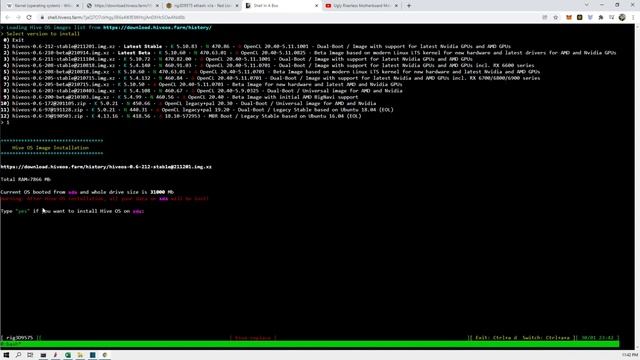
Task: Select option 8 hiveos-0.6-203-stable line
Action: coord(203,91)
